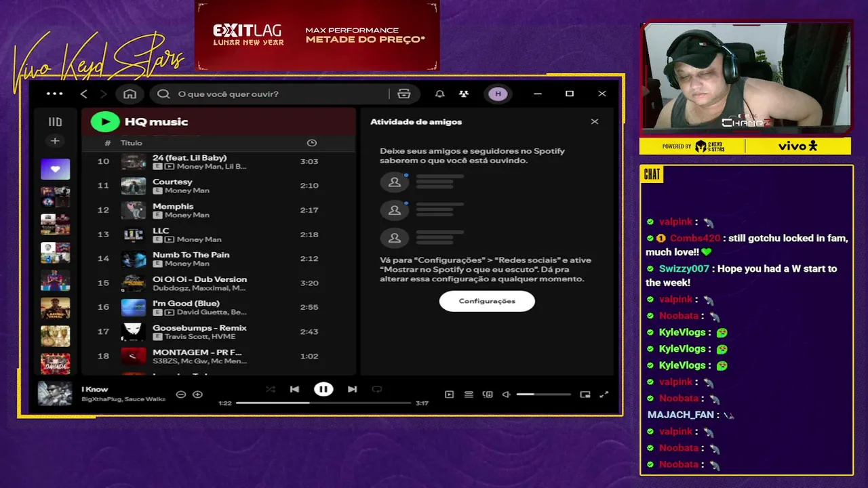Mute volume speaker icon
The height and width of the screenshot is (488, 868).
506,394
